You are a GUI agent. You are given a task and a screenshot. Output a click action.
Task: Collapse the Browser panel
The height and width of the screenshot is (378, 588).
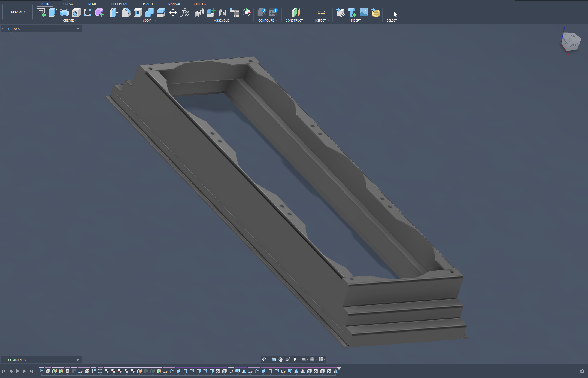pos(78,28)
